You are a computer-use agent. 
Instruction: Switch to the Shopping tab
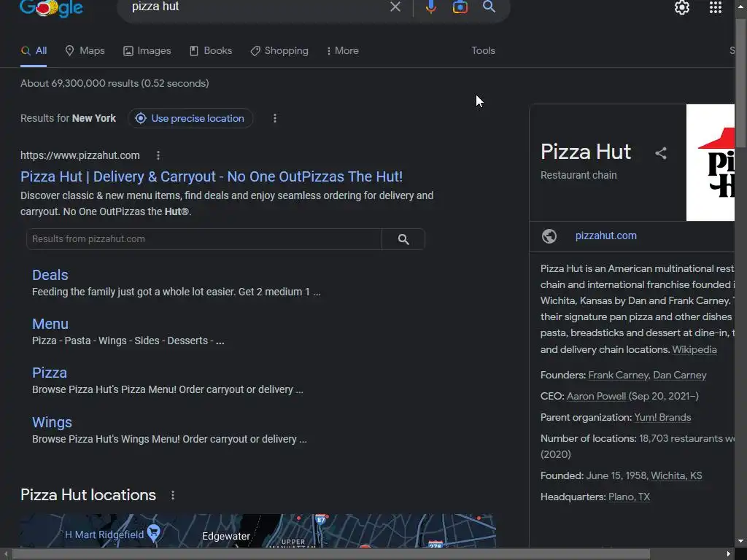click(279, 50)
